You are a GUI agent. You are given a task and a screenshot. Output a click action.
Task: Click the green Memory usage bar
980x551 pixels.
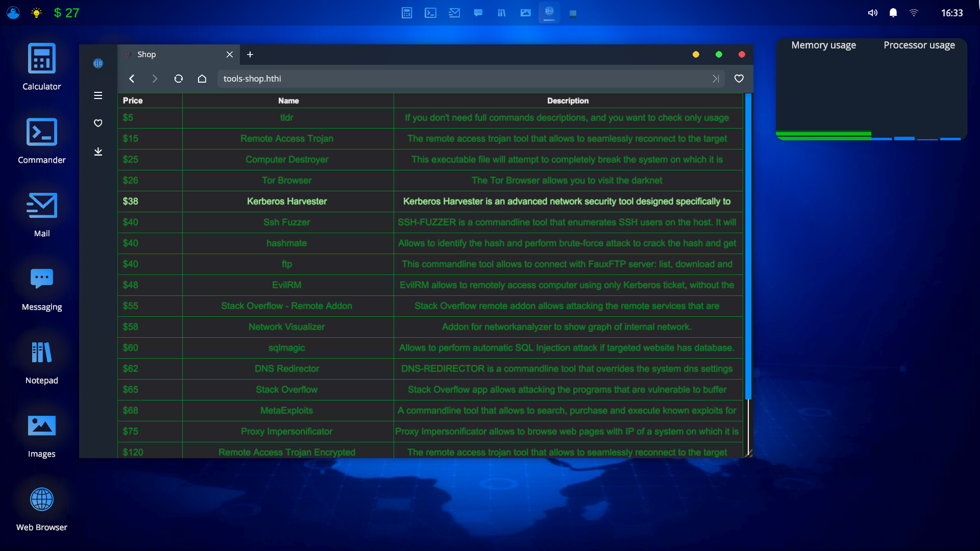coord(823,135)
